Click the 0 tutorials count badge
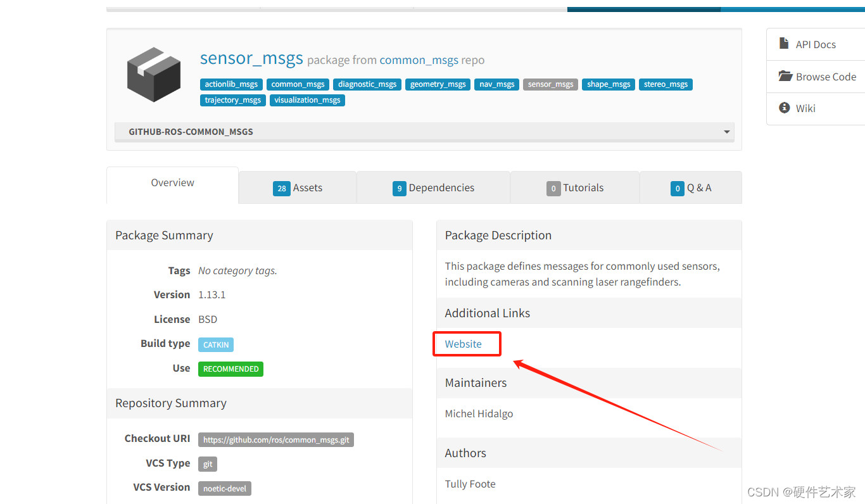This screenshot has width=865, height=504. [553, 188]
